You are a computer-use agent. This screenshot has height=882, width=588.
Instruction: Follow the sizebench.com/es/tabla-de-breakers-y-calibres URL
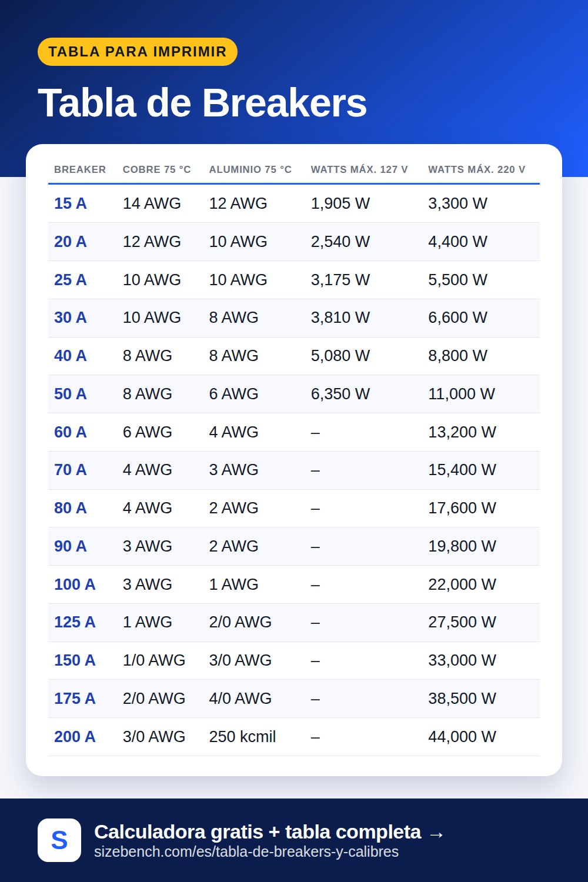(246, 852)
